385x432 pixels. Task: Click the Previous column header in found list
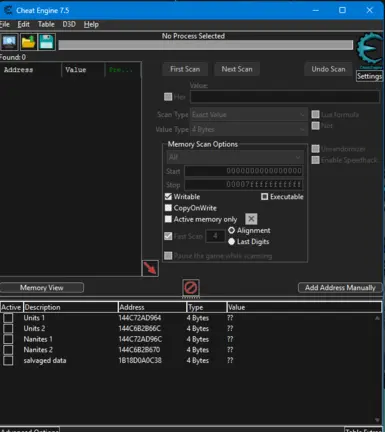(x=123, y=70)
